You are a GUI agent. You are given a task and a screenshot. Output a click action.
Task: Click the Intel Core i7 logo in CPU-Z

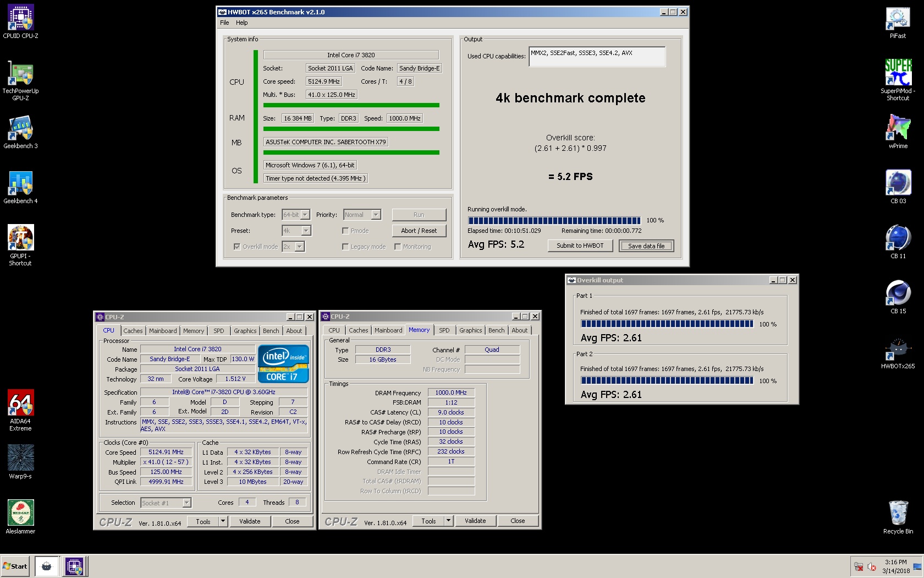click(283, 363)
